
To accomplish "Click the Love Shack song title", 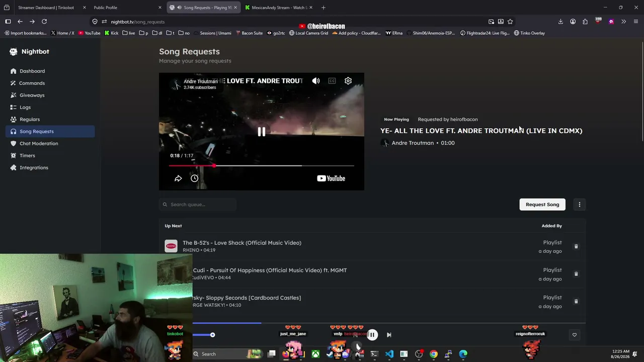I will [x=242, y=243].
